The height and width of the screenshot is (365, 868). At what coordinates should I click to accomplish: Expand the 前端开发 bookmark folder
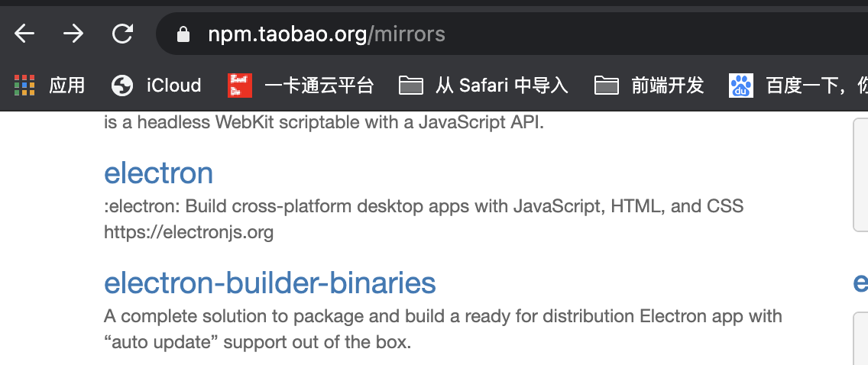649,85
